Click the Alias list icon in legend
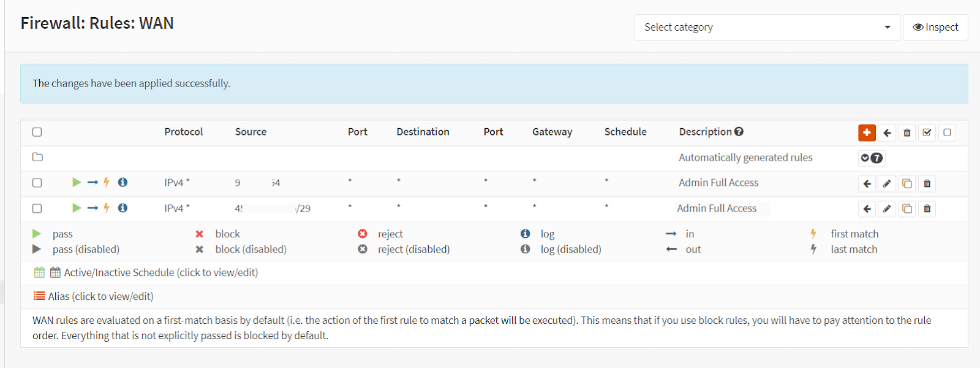 pos(39,296)
